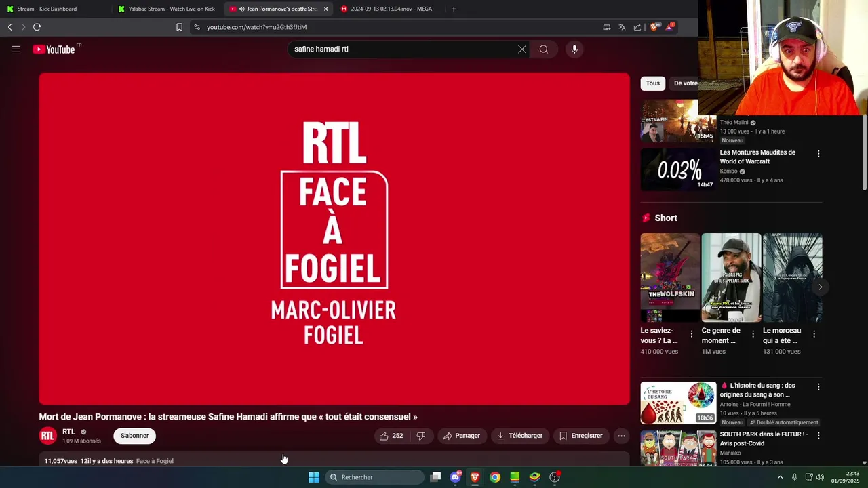The width and height of the screenshot is (868, 488).
Task: Open Les Montures Maudites de World of Warcraft
Action: (757, 157)
